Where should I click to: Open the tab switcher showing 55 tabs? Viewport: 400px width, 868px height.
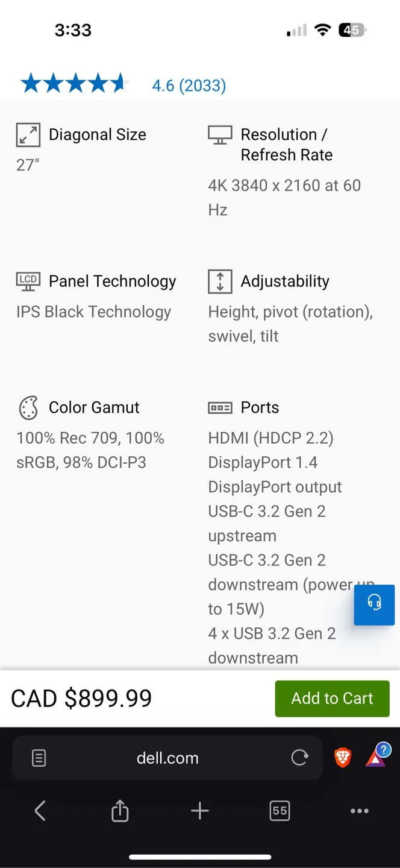coord(279,811)
